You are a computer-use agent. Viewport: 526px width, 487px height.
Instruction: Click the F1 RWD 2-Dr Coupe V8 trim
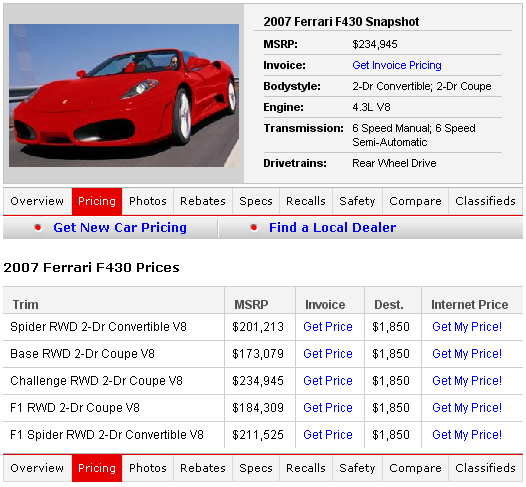[x=75, y=408]
